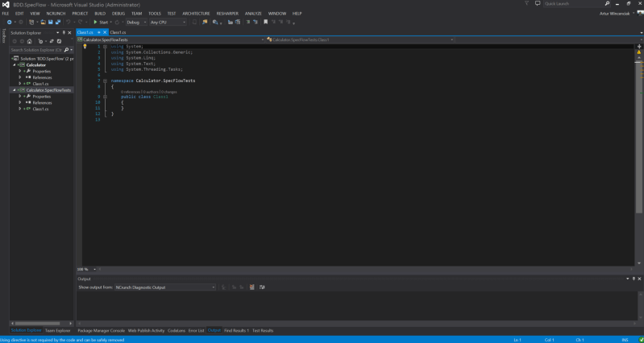Click the clear all output icon
644x343 pixels.
pyautogui.click(x=252, y=287)
